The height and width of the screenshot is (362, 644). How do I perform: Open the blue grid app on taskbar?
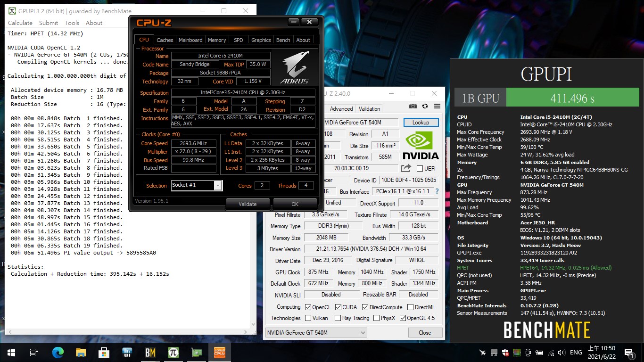(x=127, y=352)
